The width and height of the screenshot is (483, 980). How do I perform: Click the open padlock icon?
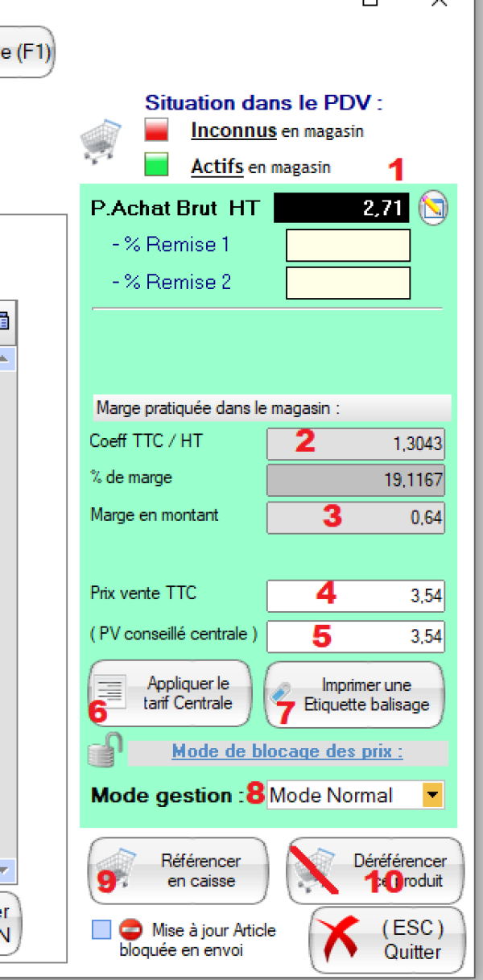[105, 749]
